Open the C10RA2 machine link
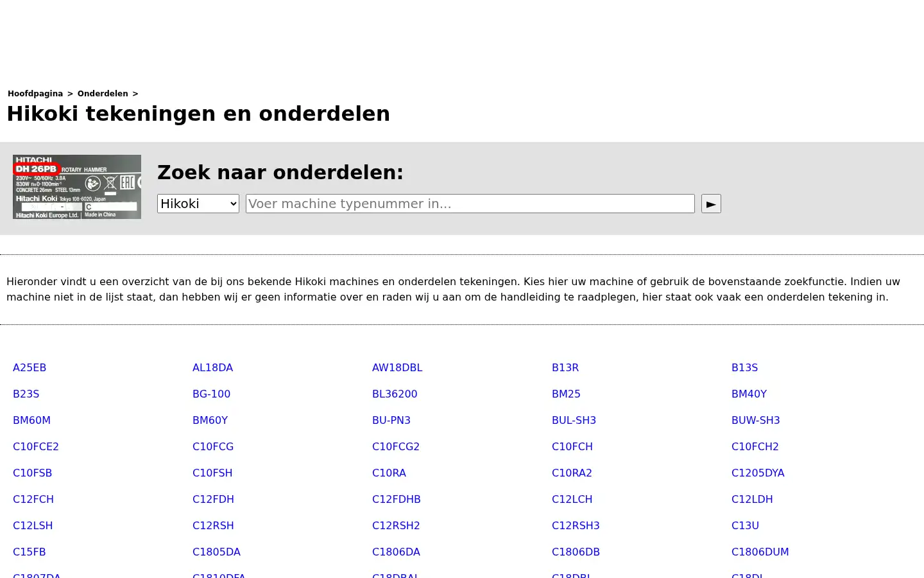 pos(572,473)
